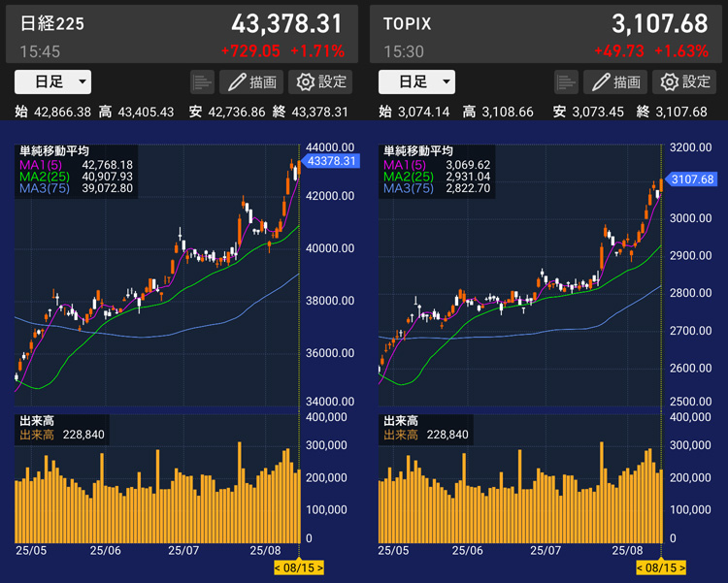Viewport: 728px width, 583px height.
Task: Open the 描画 drawing tool on the TOPIX chart
Action: (x=615, y=82)
